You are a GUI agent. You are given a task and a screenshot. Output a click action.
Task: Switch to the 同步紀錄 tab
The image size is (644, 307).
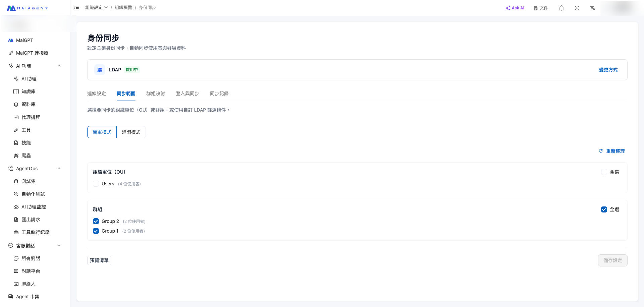(x=219, y=94)
